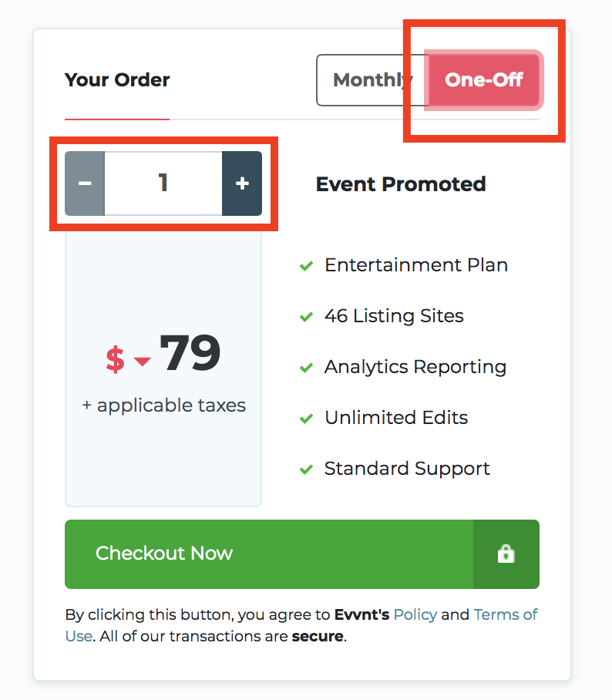
Task: Open the Terms of Use link
Action: pyautogui.click(x=506, y=614)
